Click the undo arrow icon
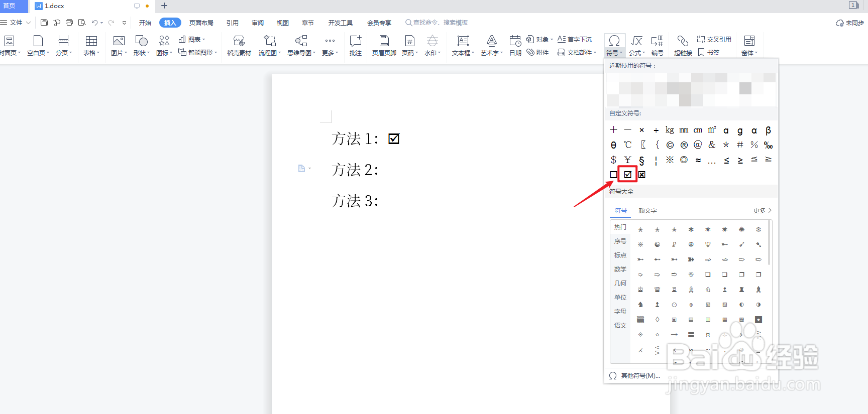 pos(94,23)
